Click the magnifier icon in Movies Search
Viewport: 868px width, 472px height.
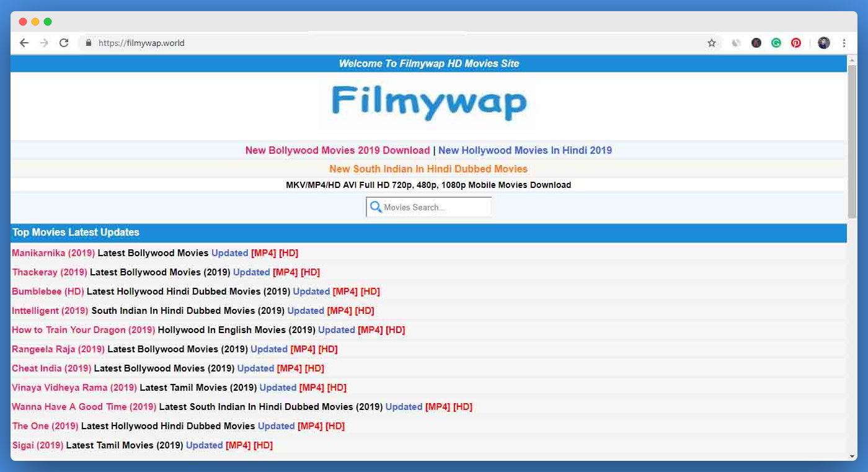tap(376, 207)
